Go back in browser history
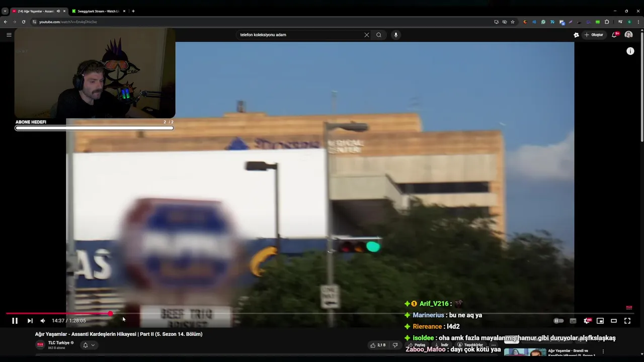 tap(6, 22)
